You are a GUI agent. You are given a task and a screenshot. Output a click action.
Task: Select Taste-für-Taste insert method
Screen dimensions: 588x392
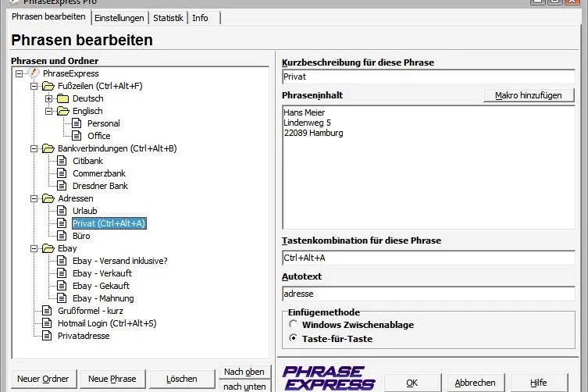click(x=294, y=338)
